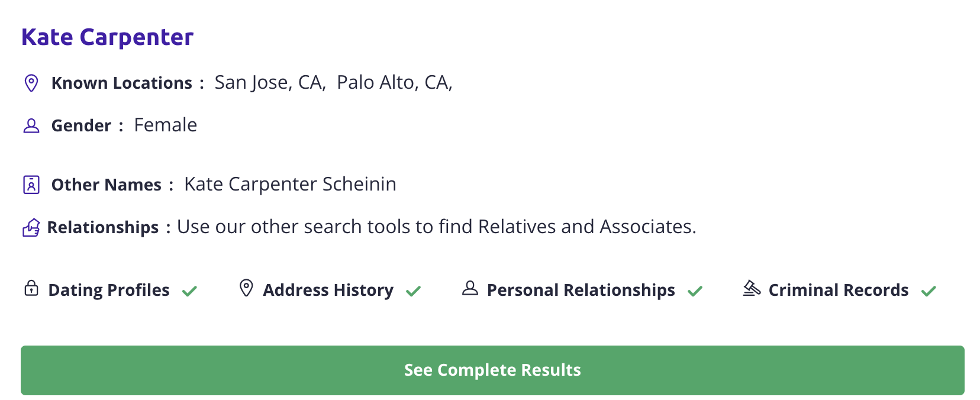The image size is (980, 400).
Task: Click the Criminal Records gavel icon
Action: pyautogui.click(x=752, y=288)
